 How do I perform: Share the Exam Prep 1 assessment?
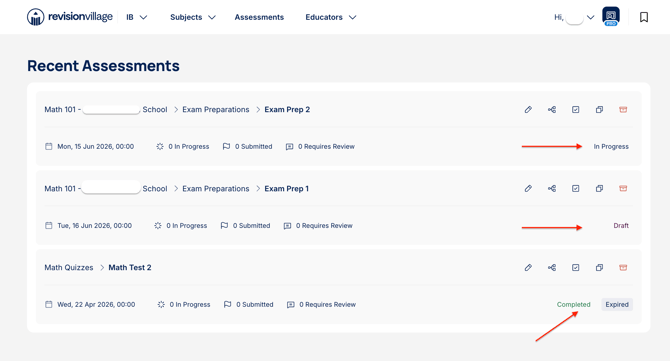coord(552,188)
